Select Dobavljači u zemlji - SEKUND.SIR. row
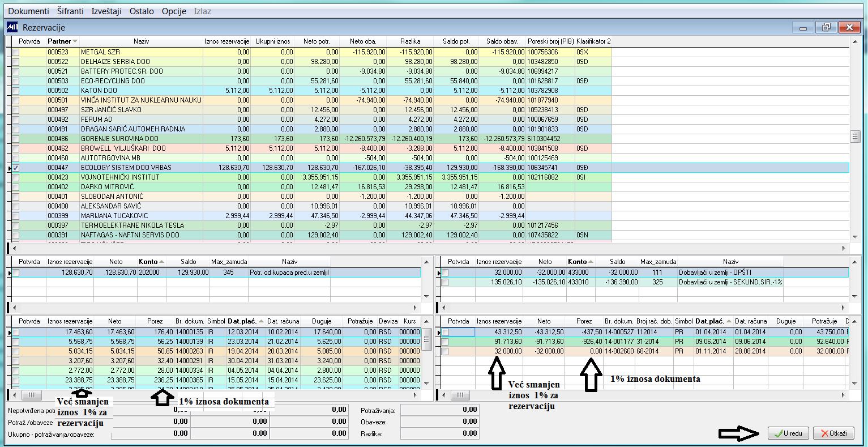The height and width of the screenshot is (447, 868). pos(645,282)
